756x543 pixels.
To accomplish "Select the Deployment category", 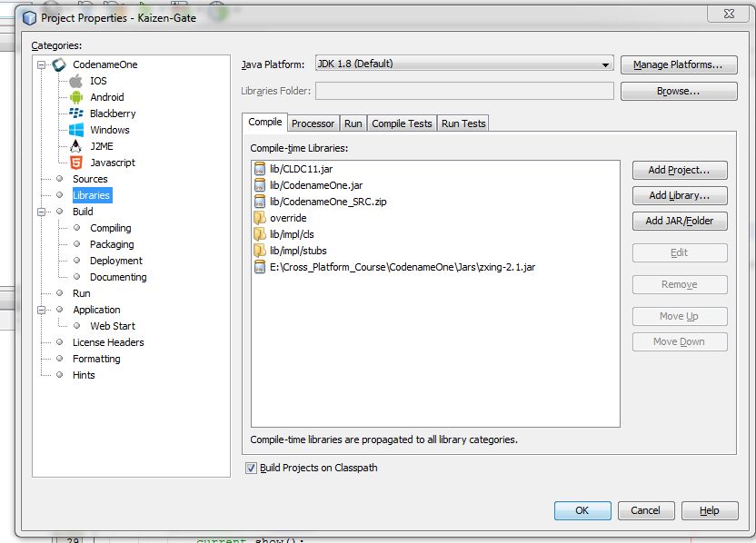I will point(116,261).
